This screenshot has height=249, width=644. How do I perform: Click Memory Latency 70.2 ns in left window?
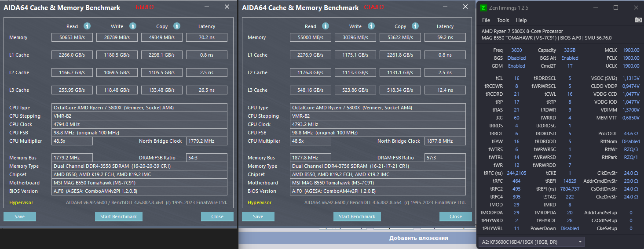207,37
